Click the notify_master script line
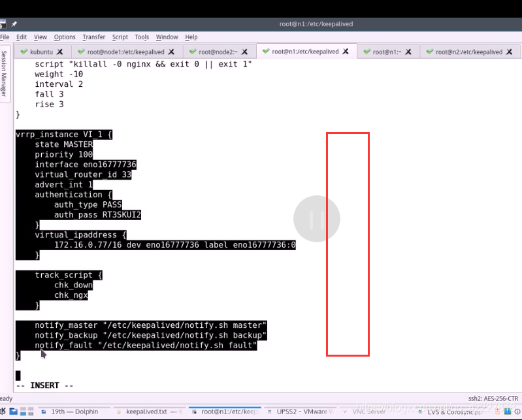Viewport: 522px width, 420px height. point(151,325)
